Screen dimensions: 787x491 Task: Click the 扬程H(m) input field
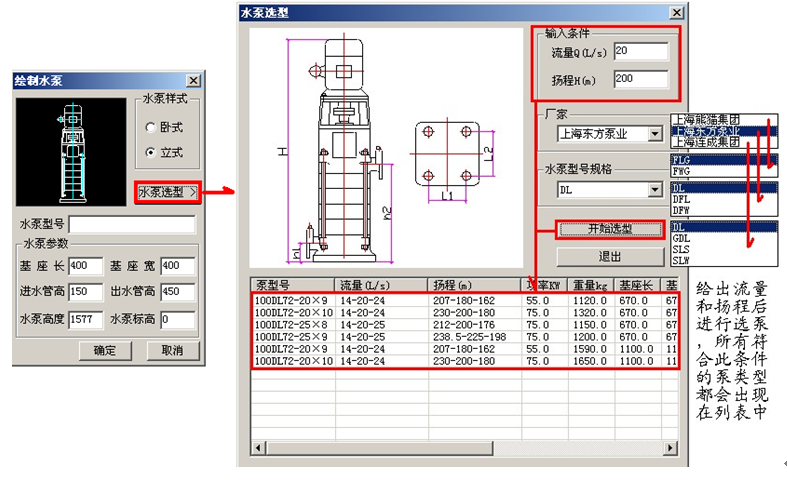(x=640, y=79)
